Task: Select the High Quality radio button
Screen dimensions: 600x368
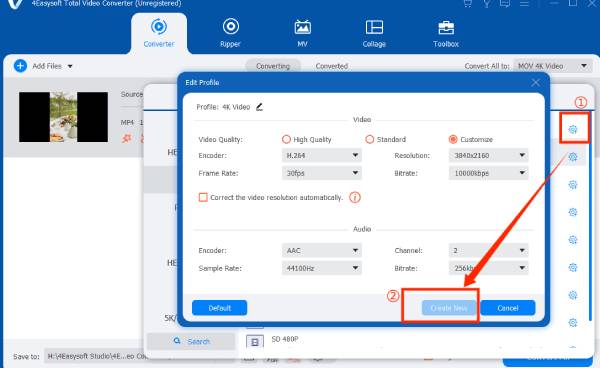Action: [286, 139]
